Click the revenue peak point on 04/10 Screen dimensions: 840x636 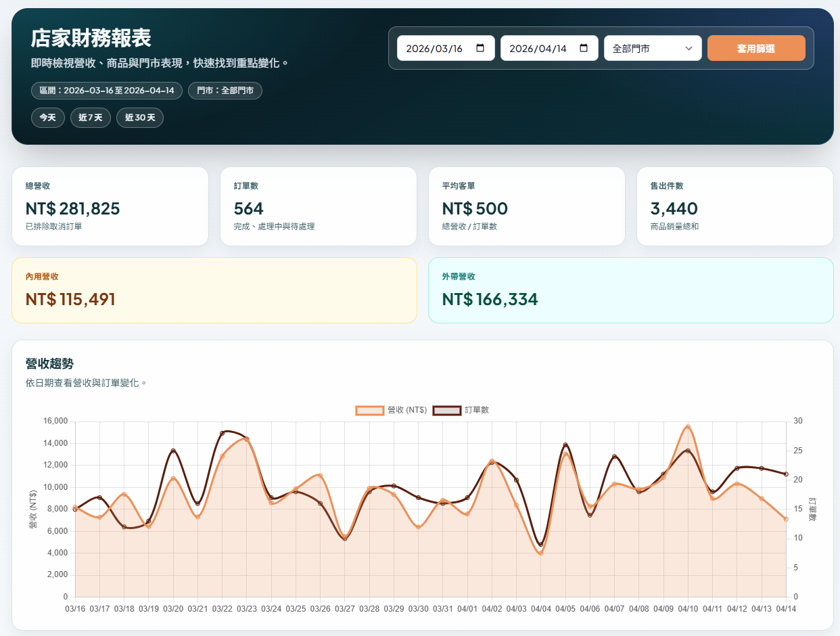[x=688, y=426]
